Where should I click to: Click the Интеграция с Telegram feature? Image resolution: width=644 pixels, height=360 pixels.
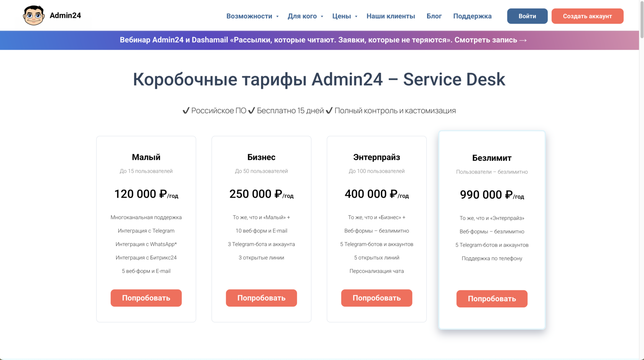click(146, 231)
